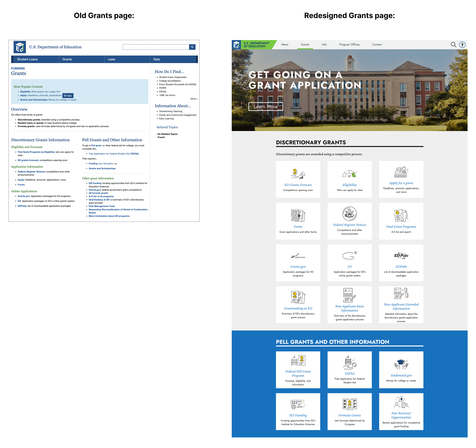Click the Eligibility gauge icon

pos(349,174)
